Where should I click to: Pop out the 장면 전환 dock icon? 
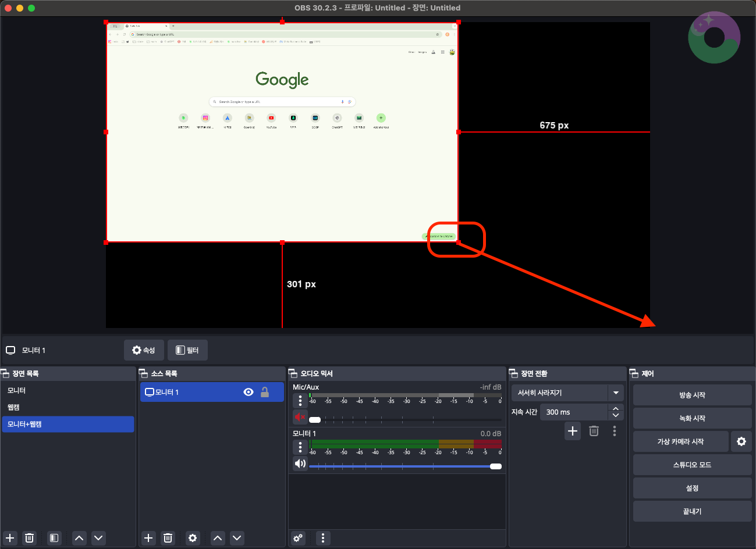[513, 373]
